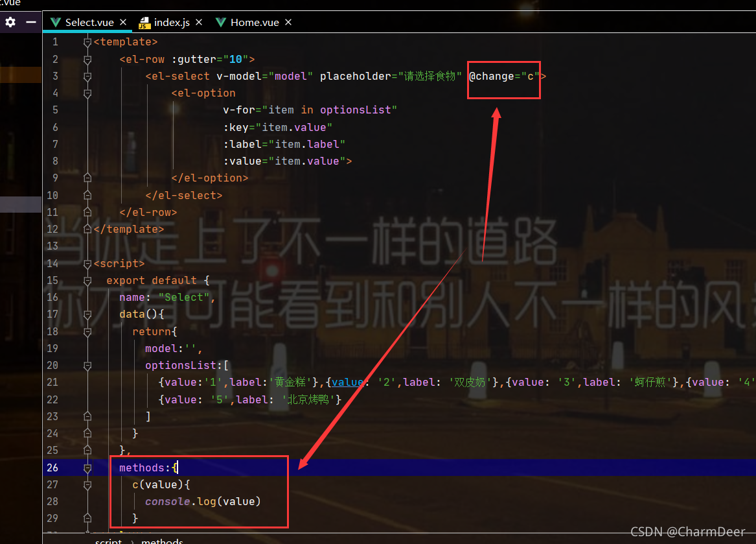Collapse the return block at line 18
Viewport: 756px width, 544px height.
pos(87,332)
